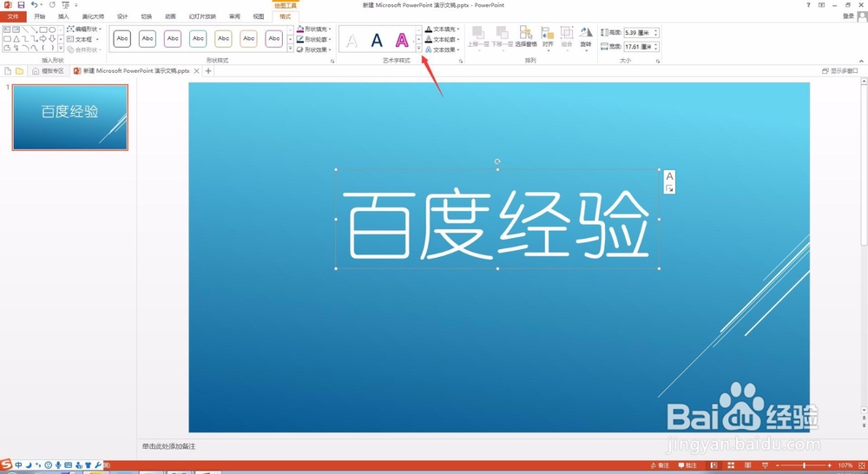This screenshot has width=868, height=474.
Task: Increase height with the spinner up arrow
Action: click(656, 30)
